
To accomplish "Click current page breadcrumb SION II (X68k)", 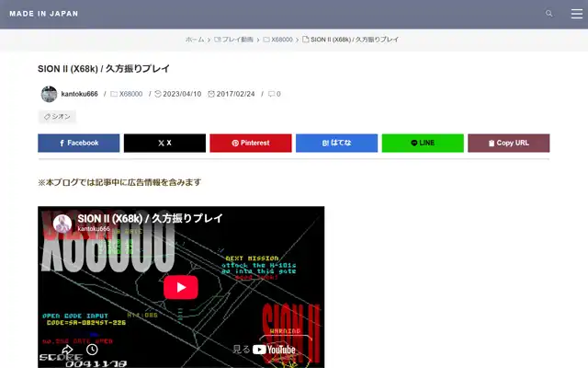I will [x=351, y=40].
